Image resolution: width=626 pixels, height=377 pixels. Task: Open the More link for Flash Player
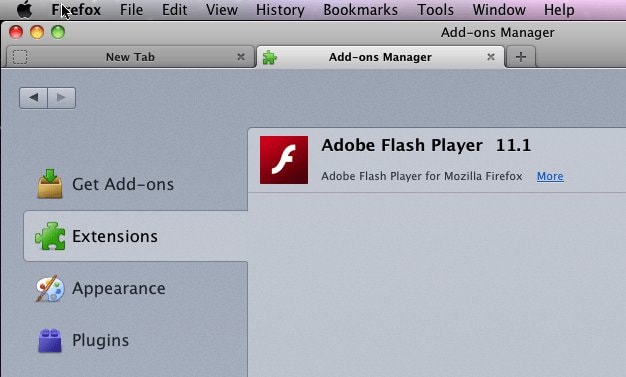point(550,176)
